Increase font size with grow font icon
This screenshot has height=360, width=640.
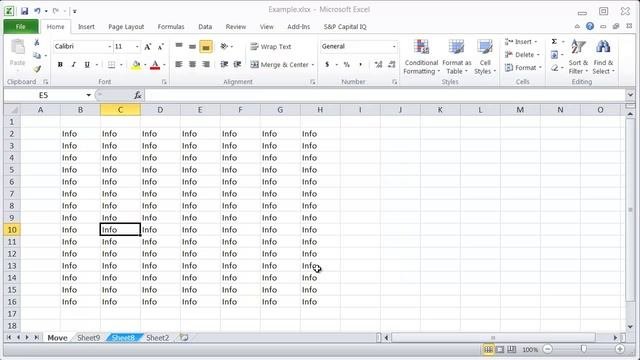(148, 47)
